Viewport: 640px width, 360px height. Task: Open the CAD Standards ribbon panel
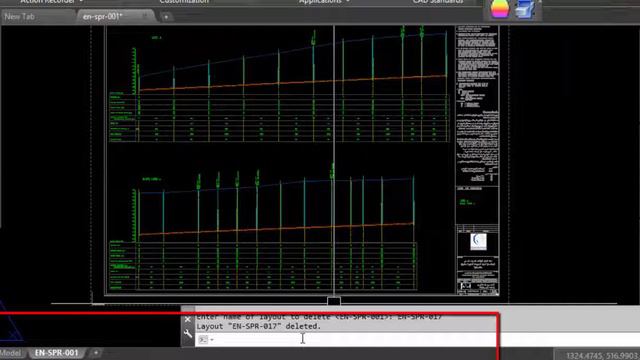pos(438,2)
